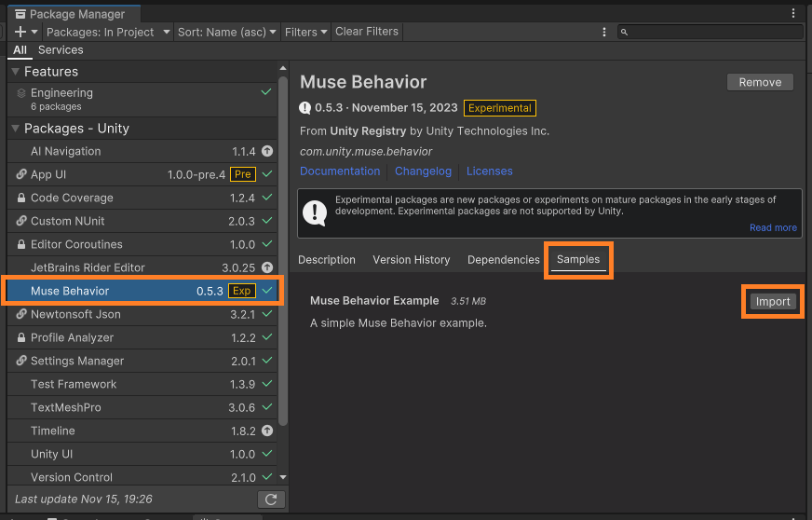Image resolution: width=812 pixels, height=520 pixels.
Task: Open the Filters dropdown
Action: point(305,32)
